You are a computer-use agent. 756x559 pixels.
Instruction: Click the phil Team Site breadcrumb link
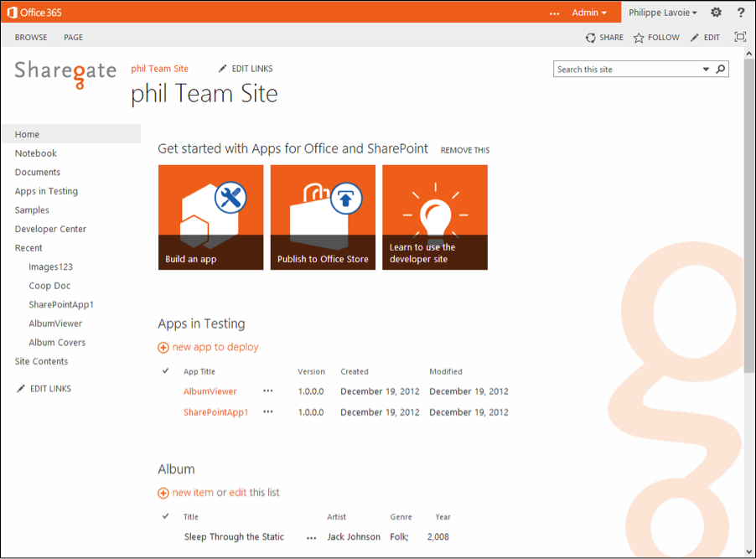pos(159,69)
